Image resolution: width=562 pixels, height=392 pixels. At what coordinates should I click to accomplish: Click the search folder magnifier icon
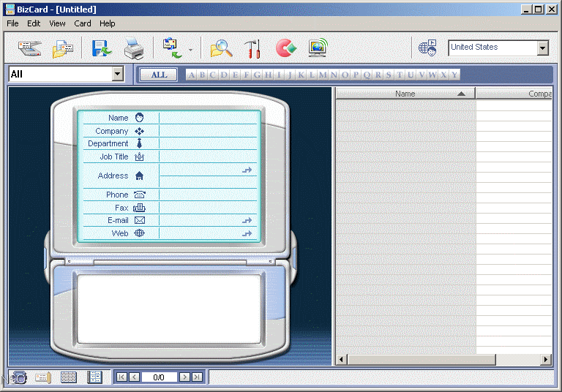(x=221, y=48)
